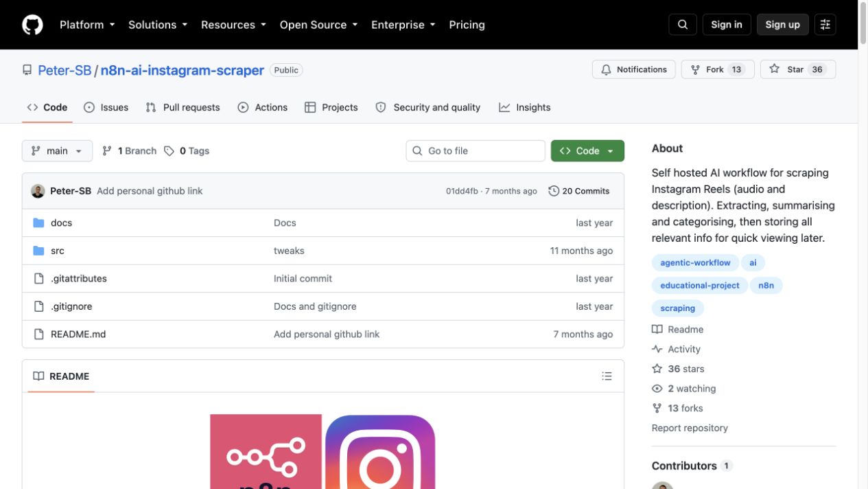The height and width of the screenshot is (489, 868).
Task: Click the contributor avatar under Contributors
Action: pyautogui.click(x=662, y=486)
